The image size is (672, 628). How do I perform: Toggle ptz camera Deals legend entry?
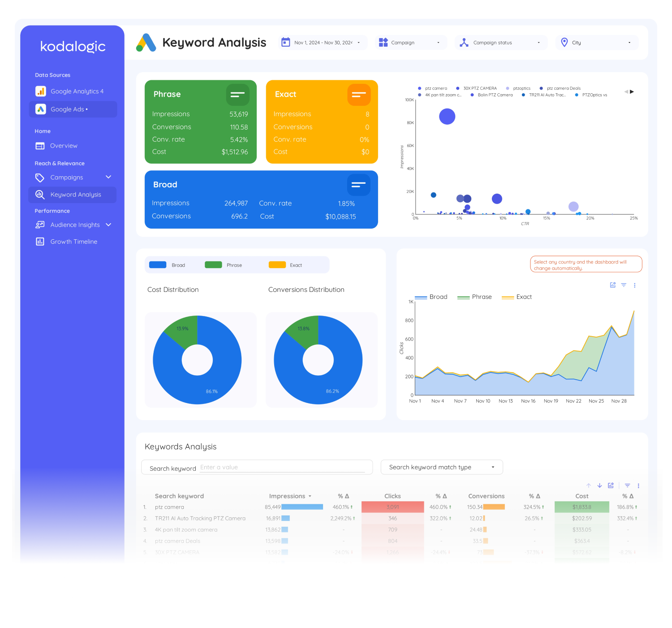click(560, 88)
